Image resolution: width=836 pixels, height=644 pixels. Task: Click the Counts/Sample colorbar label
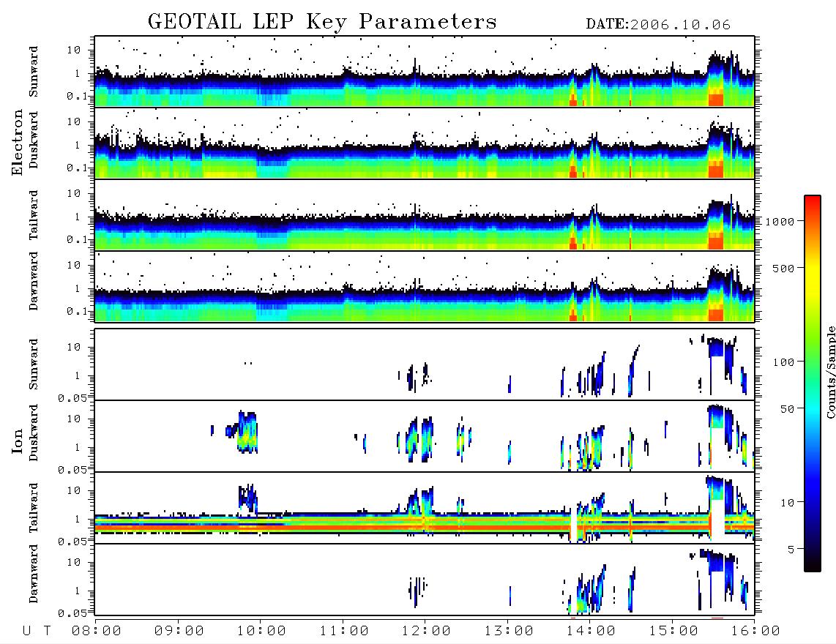point(830,372)
